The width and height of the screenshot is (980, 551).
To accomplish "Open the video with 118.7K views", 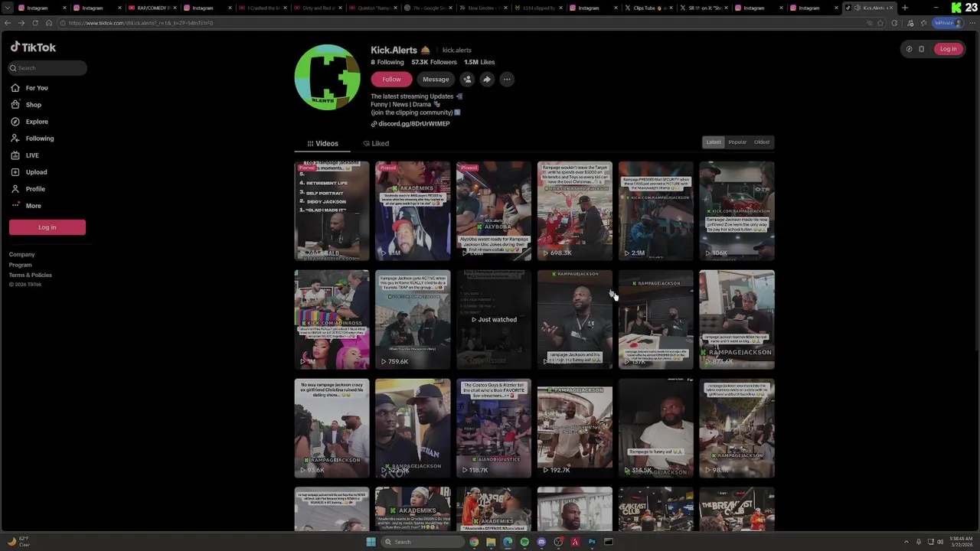I will click(x=494, y=428).
